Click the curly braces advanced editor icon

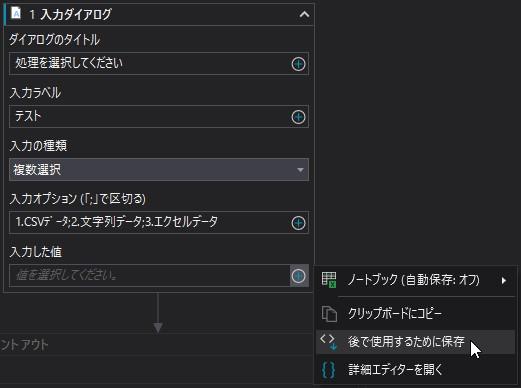coord(329,370)
